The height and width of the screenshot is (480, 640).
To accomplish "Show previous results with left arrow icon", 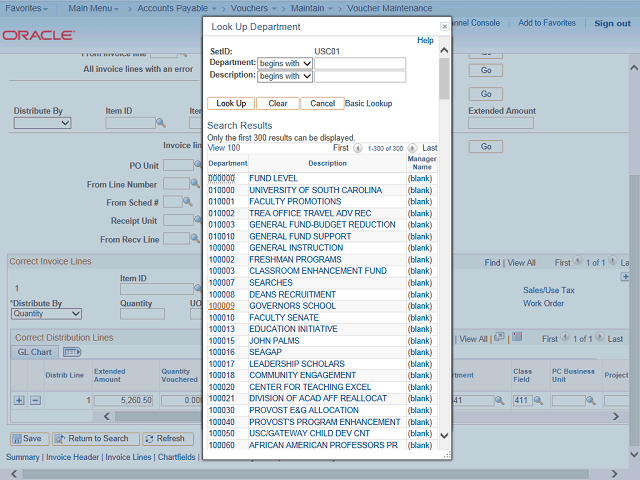I will coord(358,148).
